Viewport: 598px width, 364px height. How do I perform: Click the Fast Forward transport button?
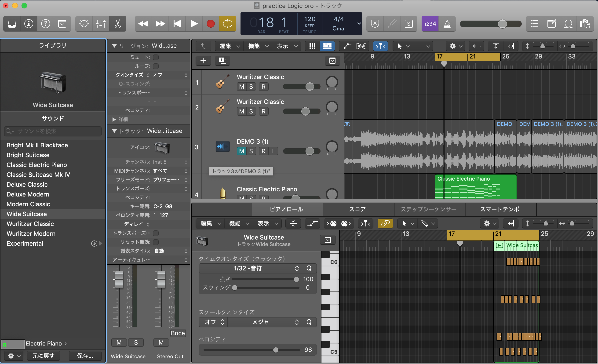[160, 24]
